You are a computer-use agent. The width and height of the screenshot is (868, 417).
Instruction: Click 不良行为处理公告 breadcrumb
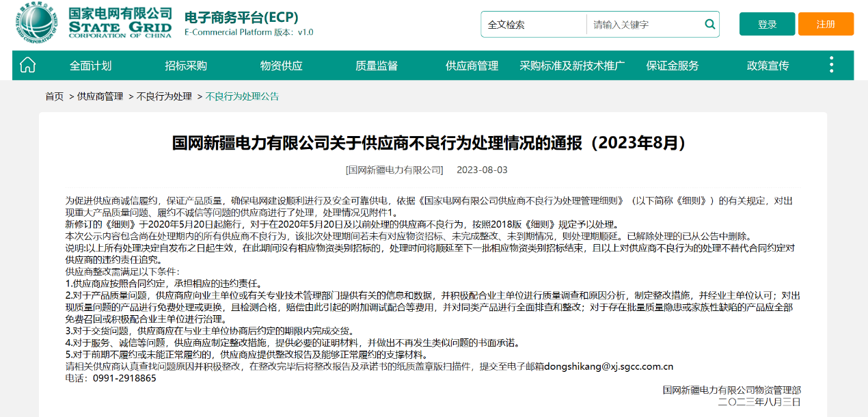[243, 96]
